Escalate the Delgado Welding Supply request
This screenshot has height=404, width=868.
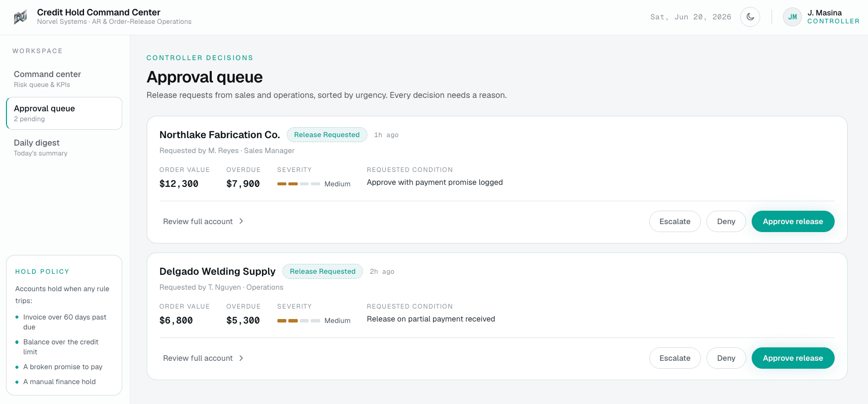coord(675,358)
